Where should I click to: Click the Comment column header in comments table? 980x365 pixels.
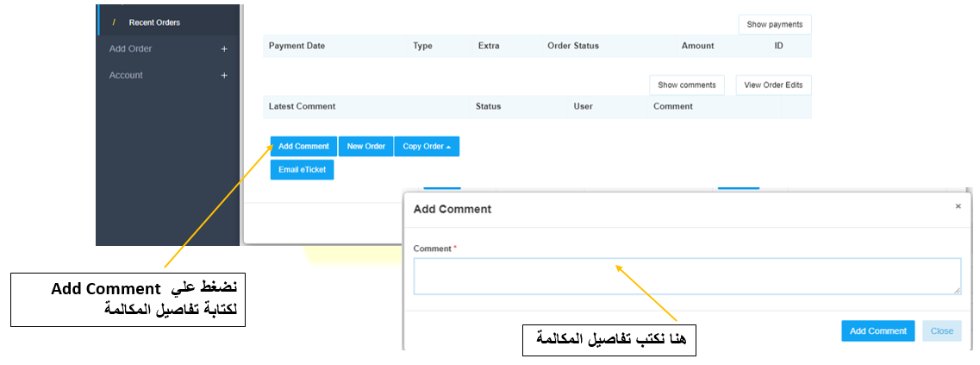click(673, 106)
